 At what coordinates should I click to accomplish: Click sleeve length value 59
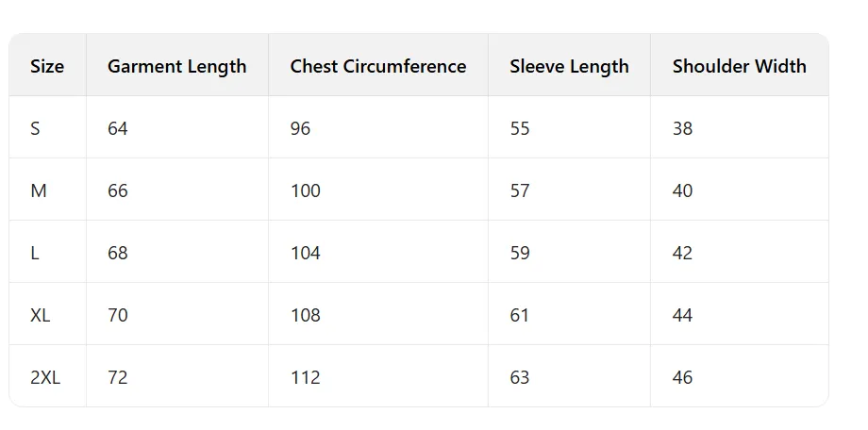pyautogui.click(x=520, y=253)
